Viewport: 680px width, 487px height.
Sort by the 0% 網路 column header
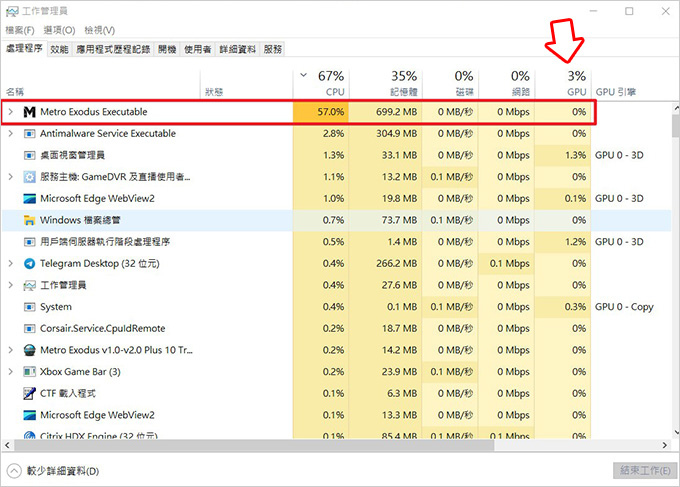click(x=507, y=84)
